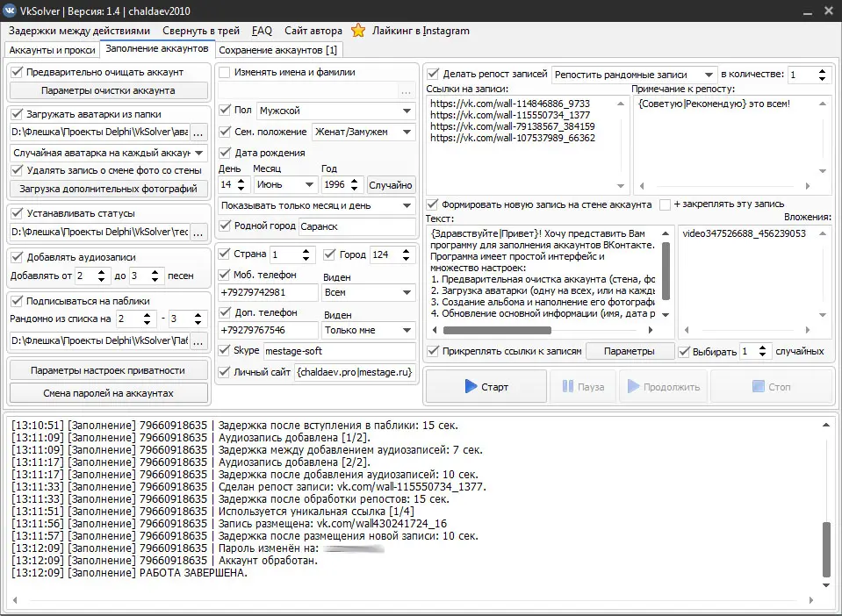
Task: Click the Стоп button
Action: tap(771, 386)
